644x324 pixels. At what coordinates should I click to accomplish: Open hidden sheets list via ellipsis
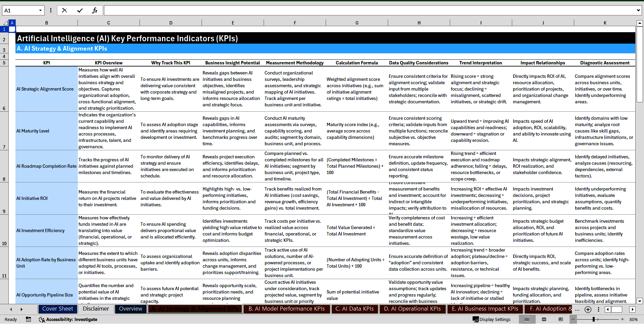(577, 309)
